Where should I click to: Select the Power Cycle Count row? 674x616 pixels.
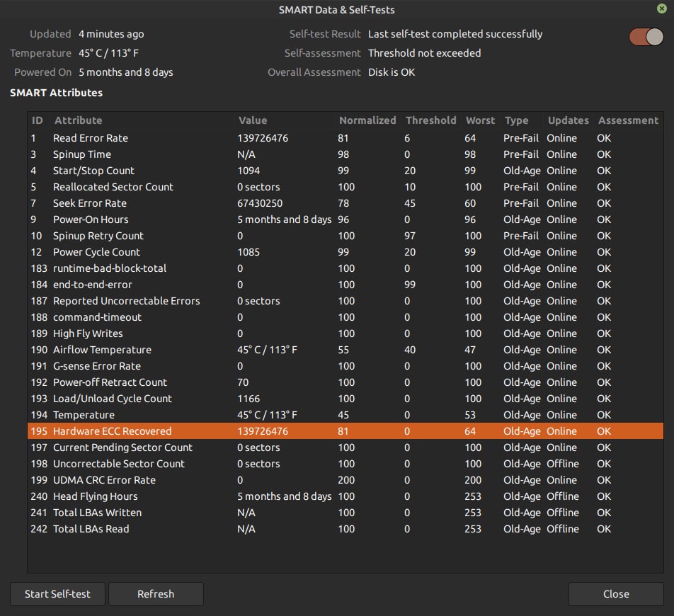click(x=345, y=252)
